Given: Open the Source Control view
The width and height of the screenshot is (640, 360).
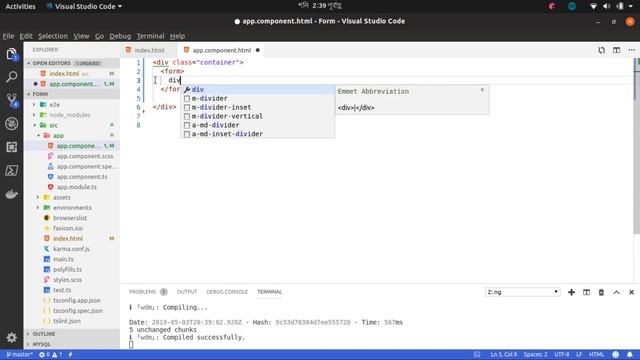Looking at the screenshot, I should (11, 100).
